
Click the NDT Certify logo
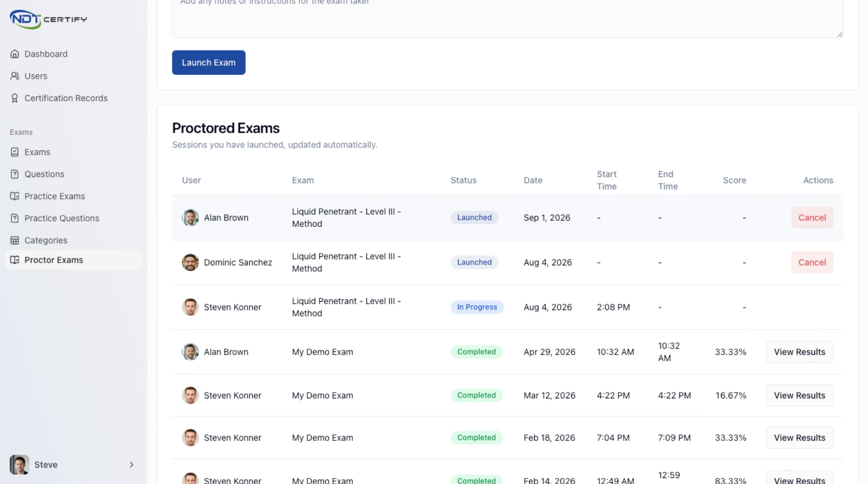pos(48,19)
